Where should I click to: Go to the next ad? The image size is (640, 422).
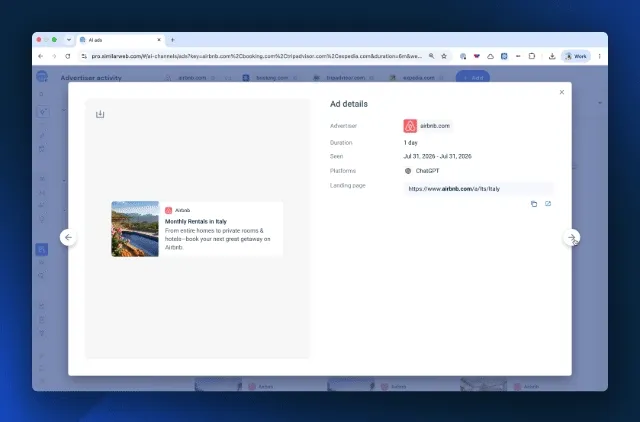pyautogui.click(x=571, y=237)
